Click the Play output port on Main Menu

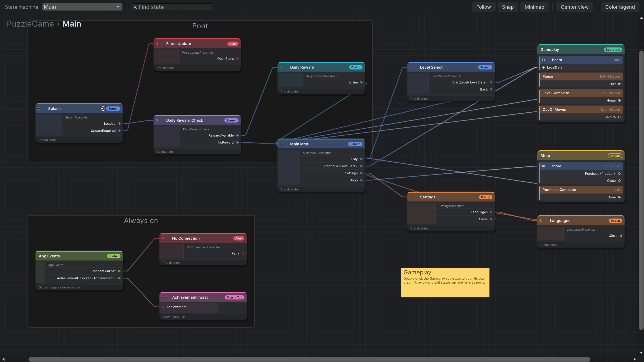361,159
